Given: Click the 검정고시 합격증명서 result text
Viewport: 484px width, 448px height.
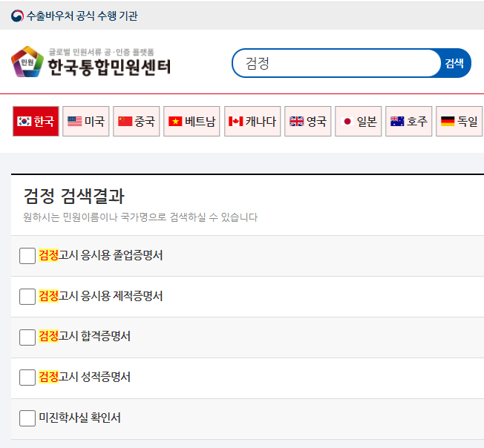Looking at the screenshot, I should (x=85, y=337).
